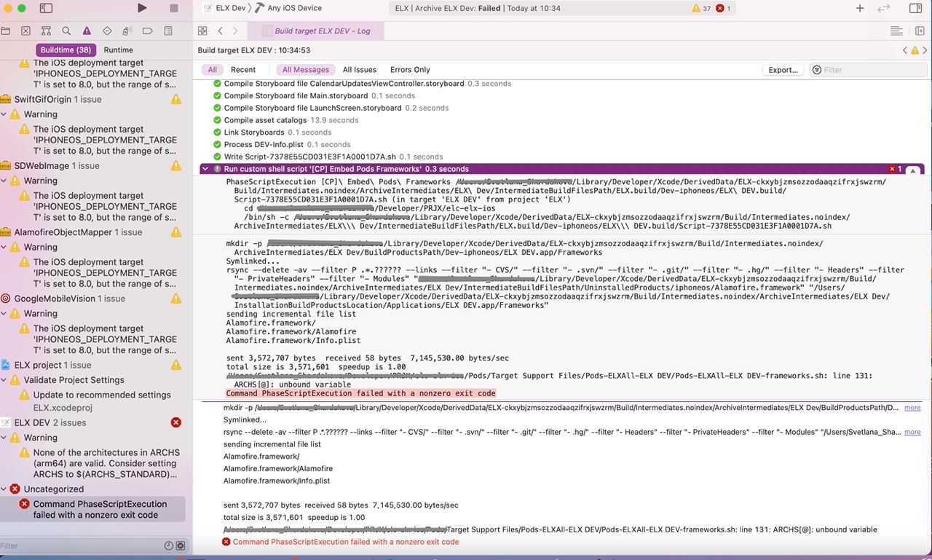Click the log Filter field
Viewport: 932px width, 560px height.
click(869, 70)
